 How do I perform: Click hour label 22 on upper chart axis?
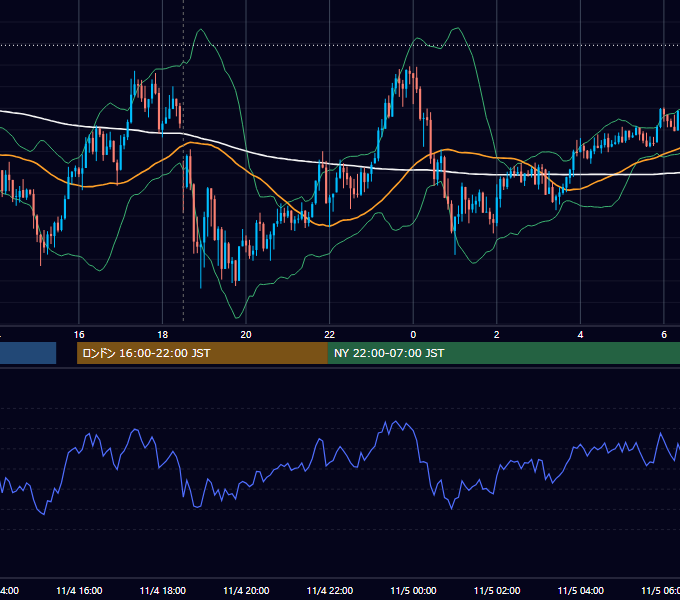pos(330,335)
